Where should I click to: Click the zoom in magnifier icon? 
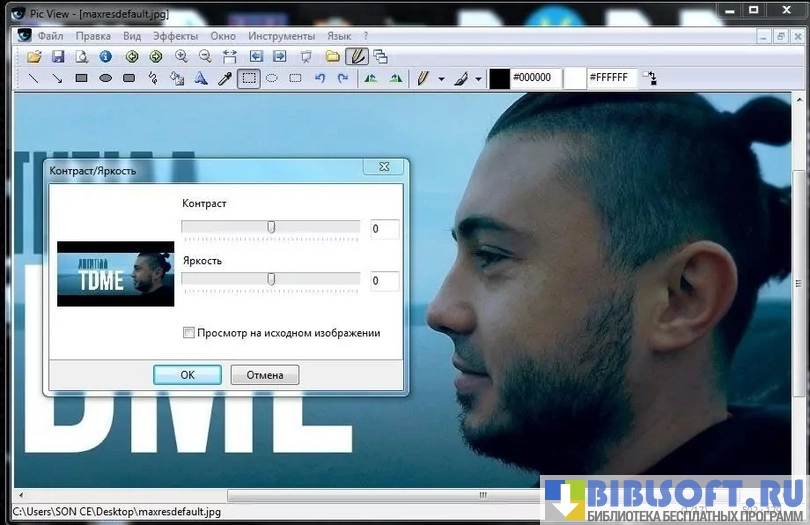[181, 56]
